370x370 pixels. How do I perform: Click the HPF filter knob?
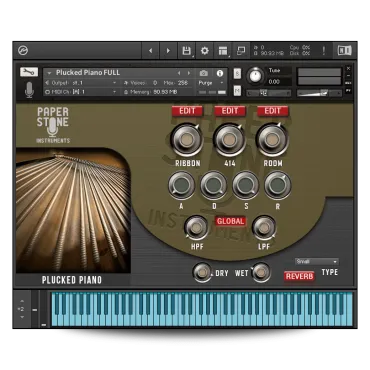pyautogui.click(x=197, y=228)
